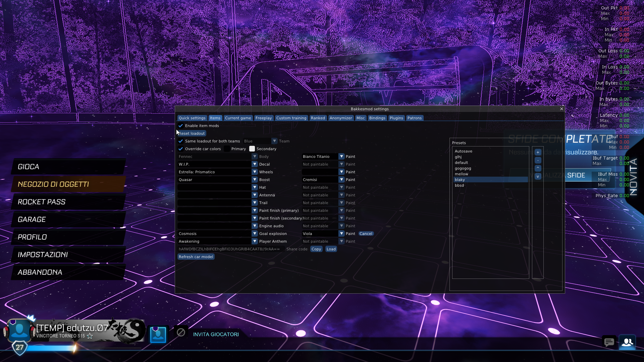
Task: Click the Refresh car model button
Action: (x=196, y=257)
